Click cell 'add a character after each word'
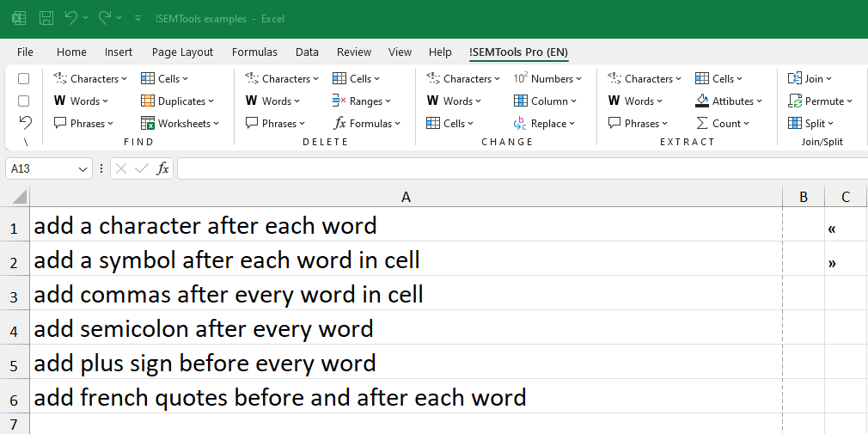This screenshot has width=868, height=434. tap(406, 225)
